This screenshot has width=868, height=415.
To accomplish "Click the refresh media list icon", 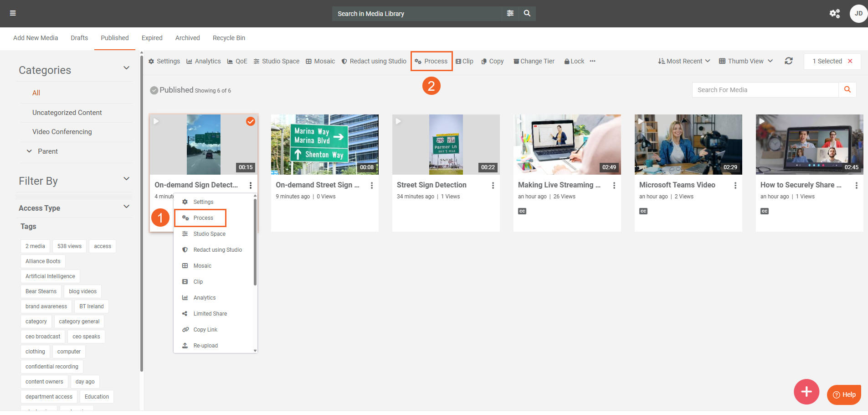I will point(788,61).
